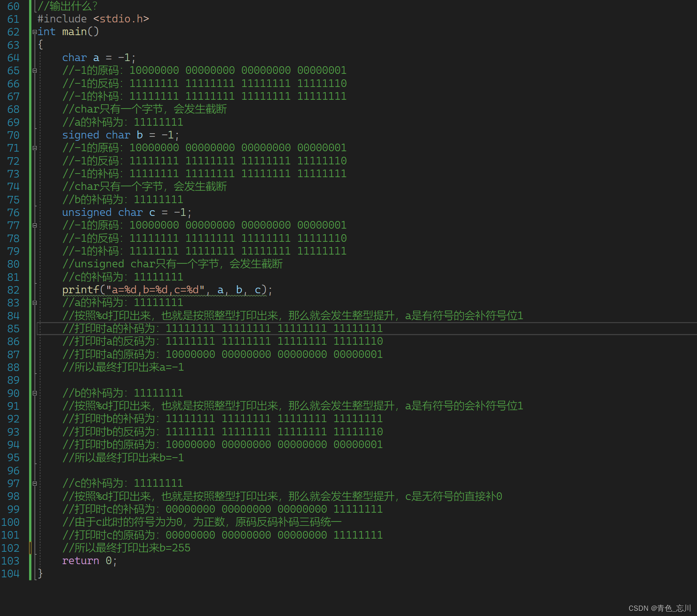Click the 'return 0;' statement

pos(89,561)
